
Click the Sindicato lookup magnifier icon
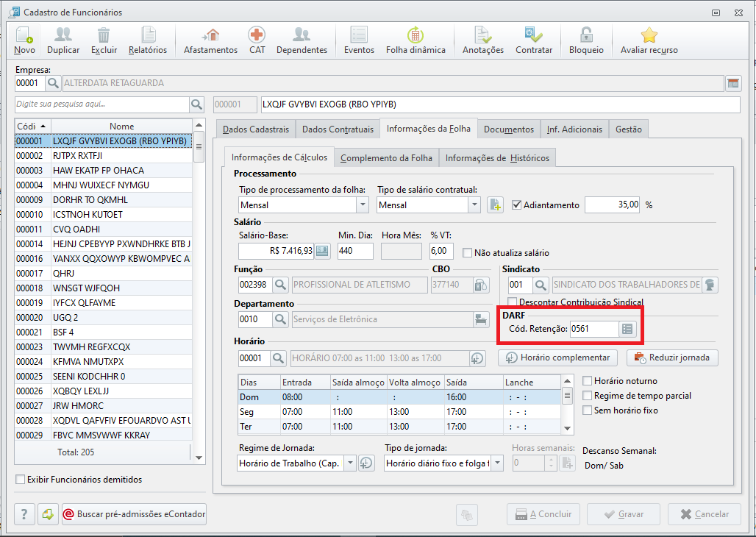pyautogui.click(x=541, y=285)
